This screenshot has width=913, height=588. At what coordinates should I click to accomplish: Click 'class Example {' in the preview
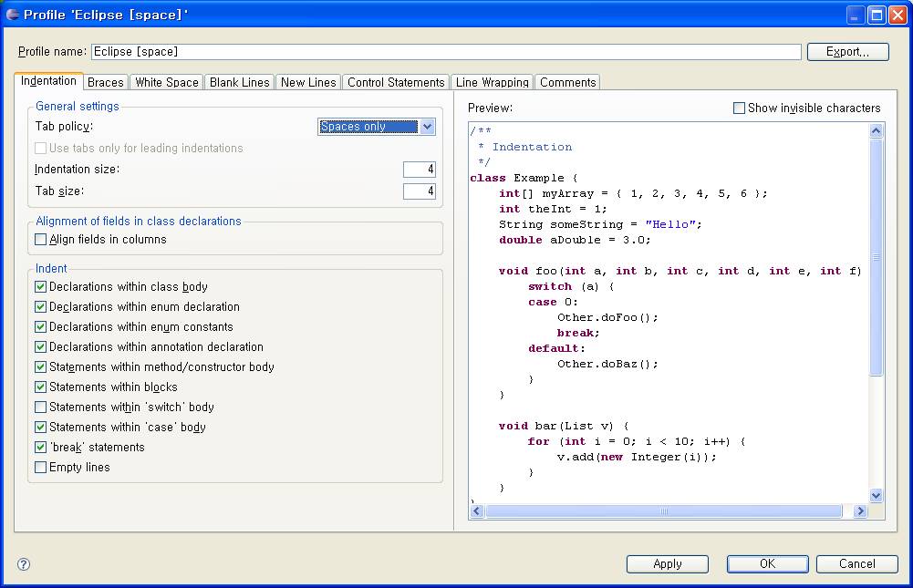524,178
